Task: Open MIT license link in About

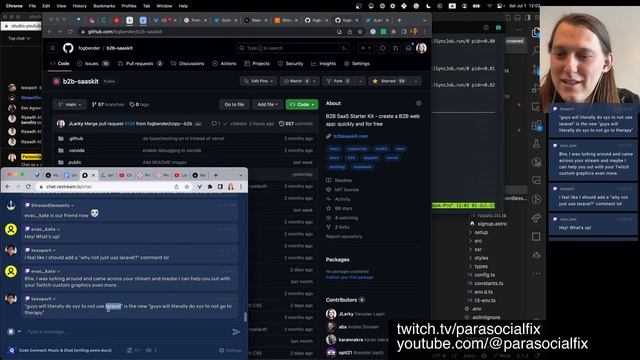Action: (346, 189)
